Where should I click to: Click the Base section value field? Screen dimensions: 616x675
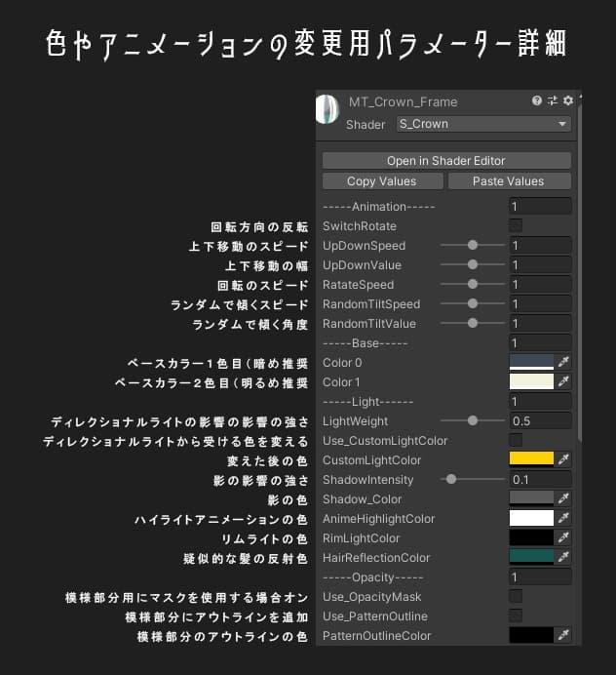540,342
